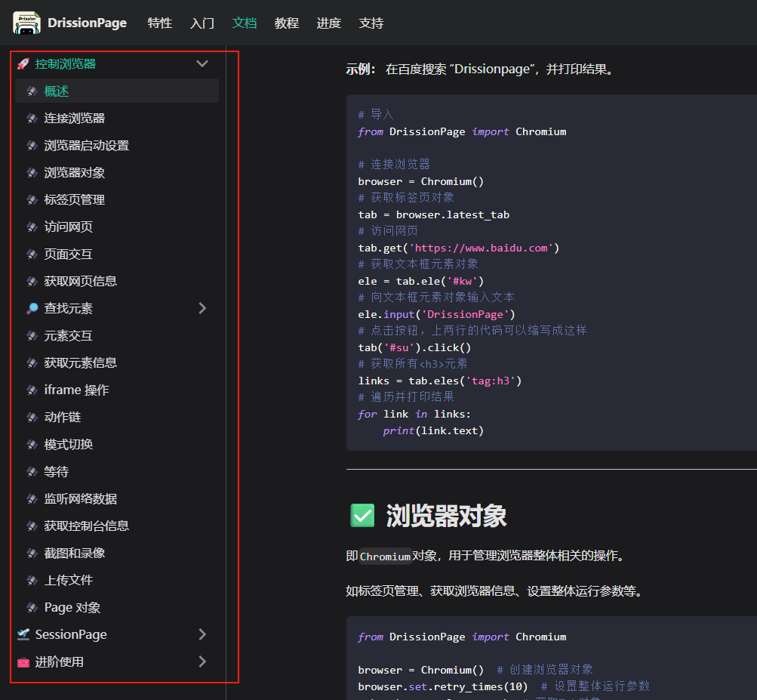Image resolution: width=757 pixels, height=700 pixels.
Task: Open the SessionPage sidebar category
Action: 71,634
